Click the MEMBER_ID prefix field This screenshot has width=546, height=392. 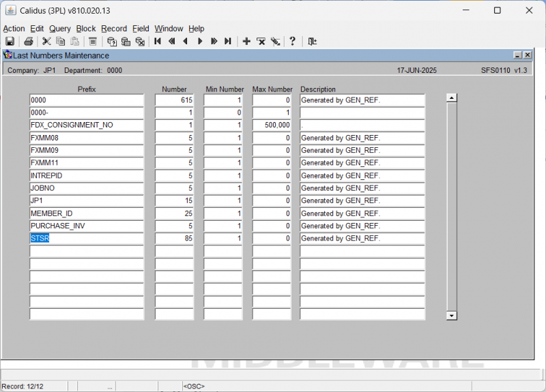pyautogui.click(x=87, y=213)
